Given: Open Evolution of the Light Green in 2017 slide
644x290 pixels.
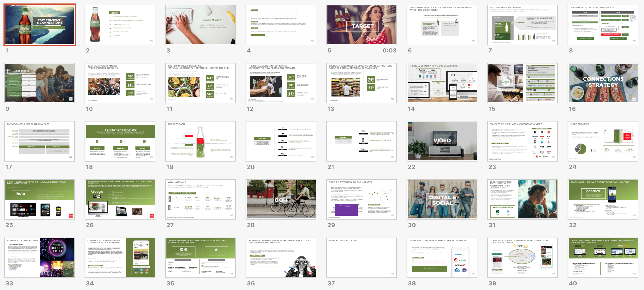Looking at the screenshot, I should (603, 25).
